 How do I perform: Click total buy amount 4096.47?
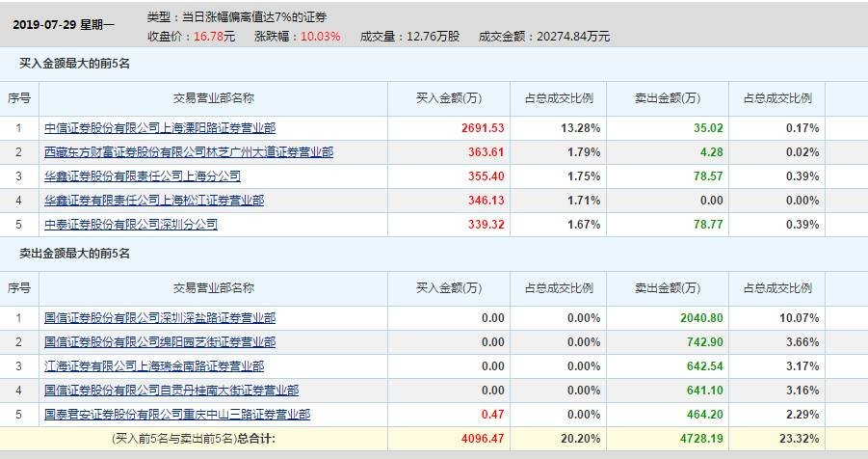[483, 439]
